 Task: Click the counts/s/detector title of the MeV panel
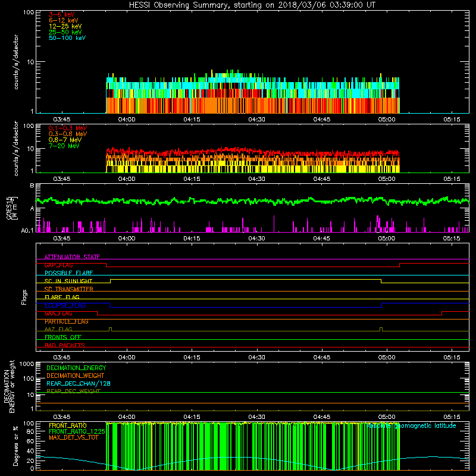point(16,148)
